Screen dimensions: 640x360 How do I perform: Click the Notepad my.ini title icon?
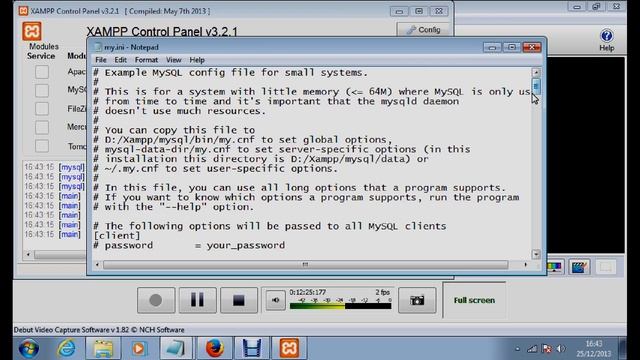(98, 47)
